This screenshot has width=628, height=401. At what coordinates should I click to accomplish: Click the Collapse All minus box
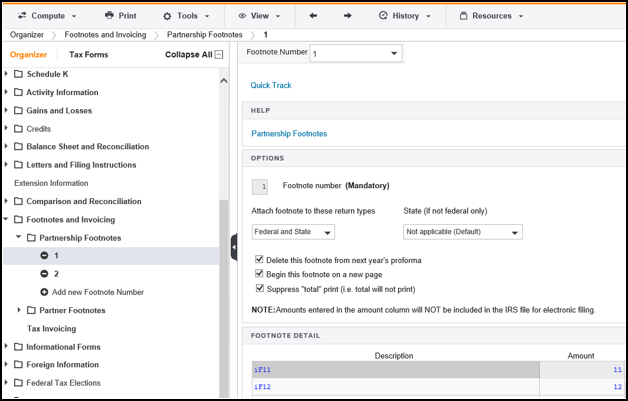tap(219, 54)
